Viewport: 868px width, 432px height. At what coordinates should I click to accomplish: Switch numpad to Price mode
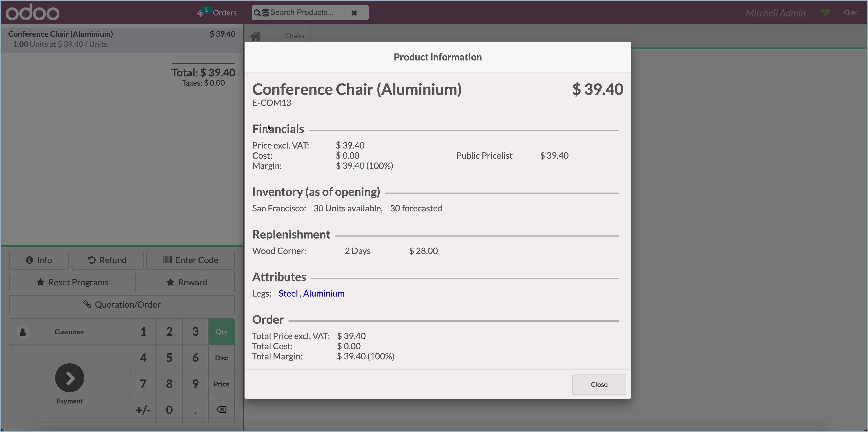click(221, 384)
